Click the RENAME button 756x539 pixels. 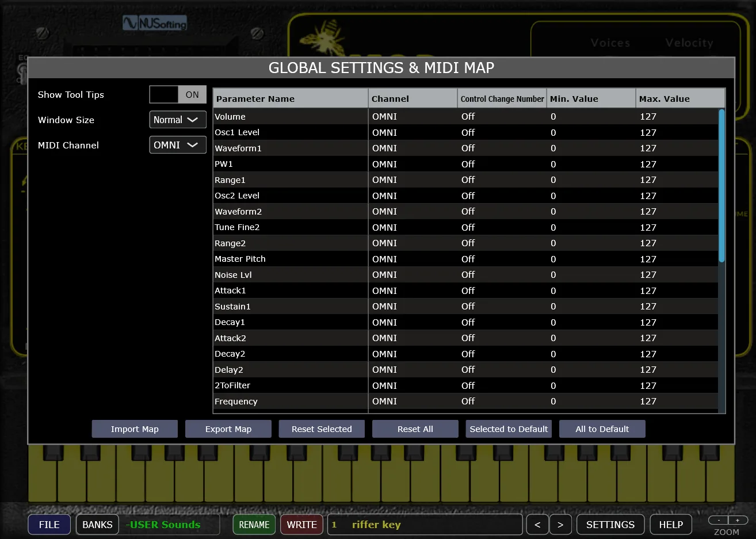[x=254, y=525]
